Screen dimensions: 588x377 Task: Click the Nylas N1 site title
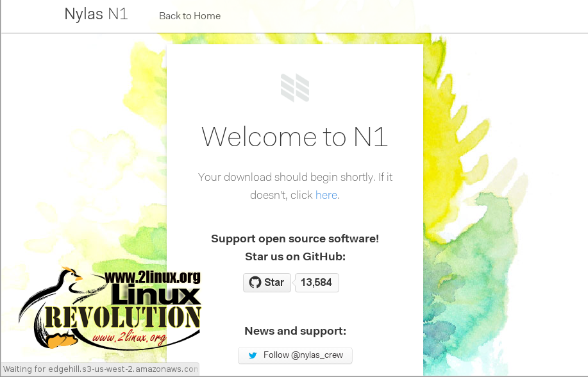(96, 15)
